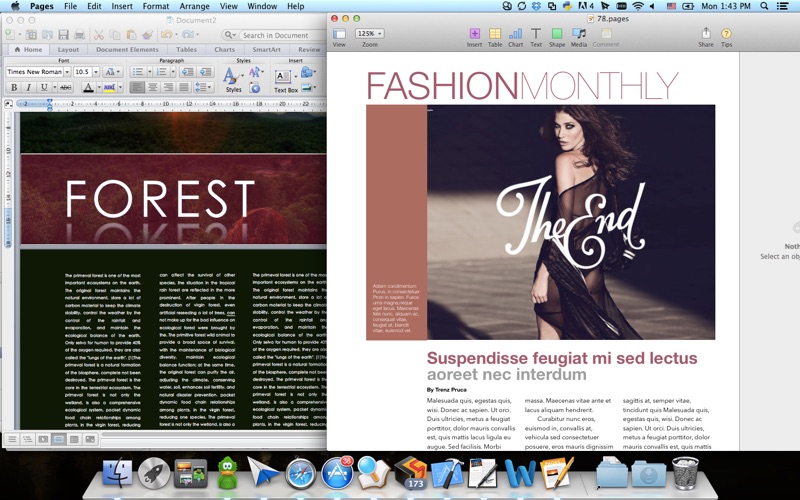Open Launchpad rocket in the Dock

[154, 473]
